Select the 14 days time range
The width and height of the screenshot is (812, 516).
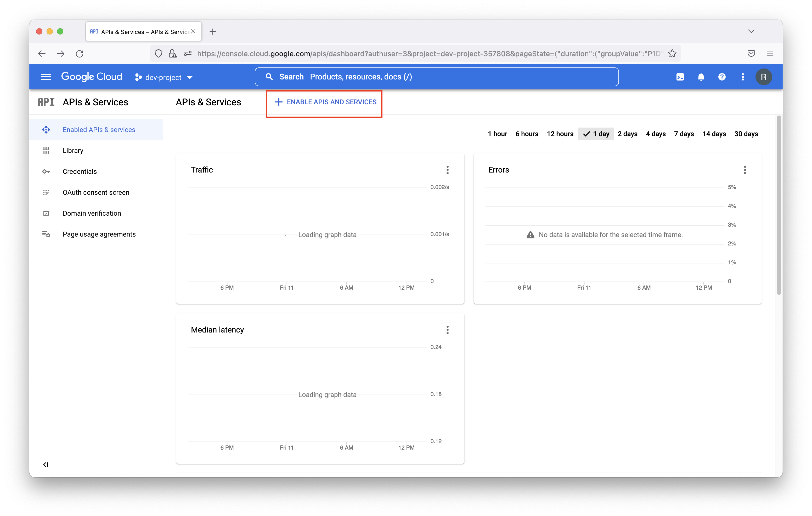(714, 134)
